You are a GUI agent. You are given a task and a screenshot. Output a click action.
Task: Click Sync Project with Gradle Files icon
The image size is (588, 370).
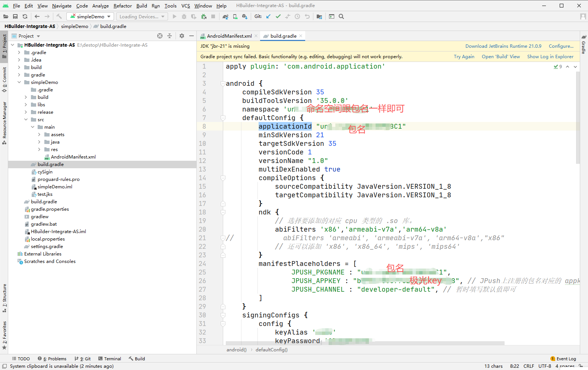(225, 16)
